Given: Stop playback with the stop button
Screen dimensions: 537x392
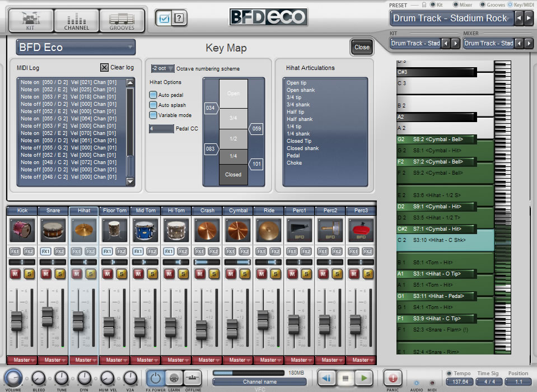Looking at the screenshot, I should pyautogui.click(x=345, y=378).
